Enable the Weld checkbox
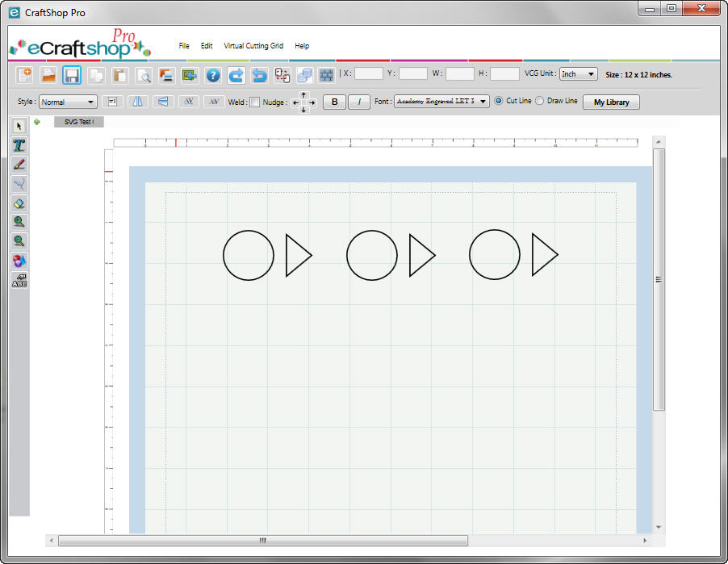Image resolution: width=728 pixels, height=564 pixels. click(254, 102)
